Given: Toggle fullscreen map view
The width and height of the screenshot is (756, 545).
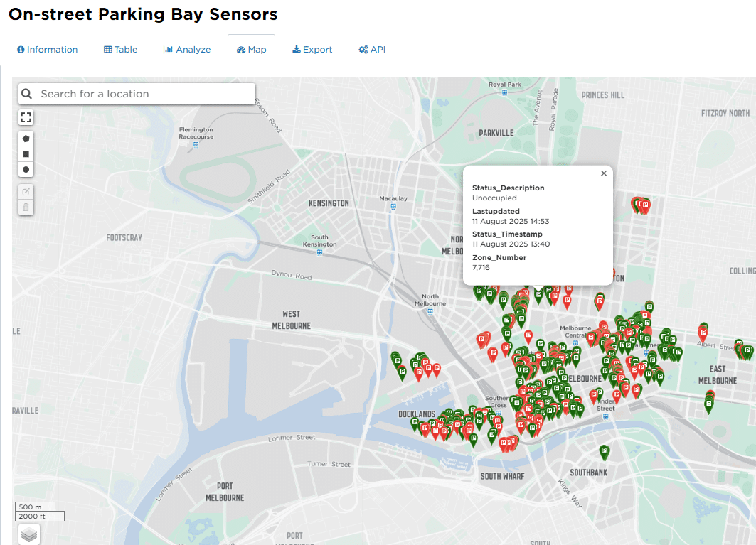Looking at the screenshot, I should point(26,117).
